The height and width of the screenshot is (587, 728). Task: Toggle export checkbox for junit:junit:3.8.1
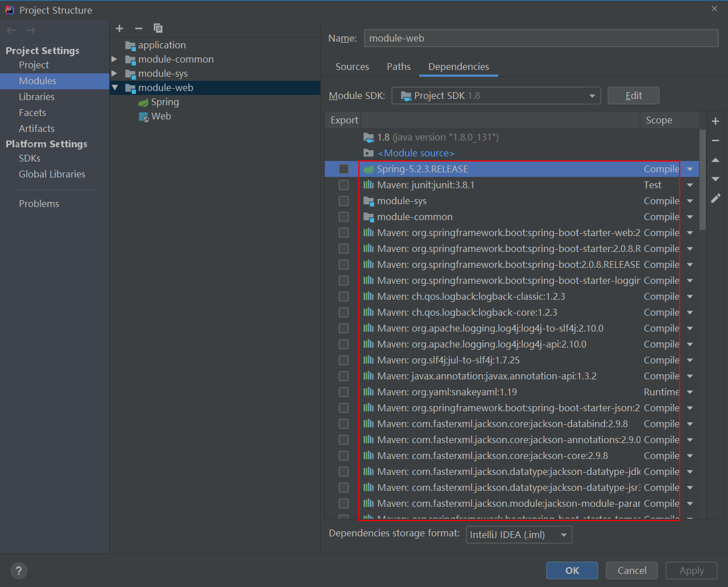(344, 185)
